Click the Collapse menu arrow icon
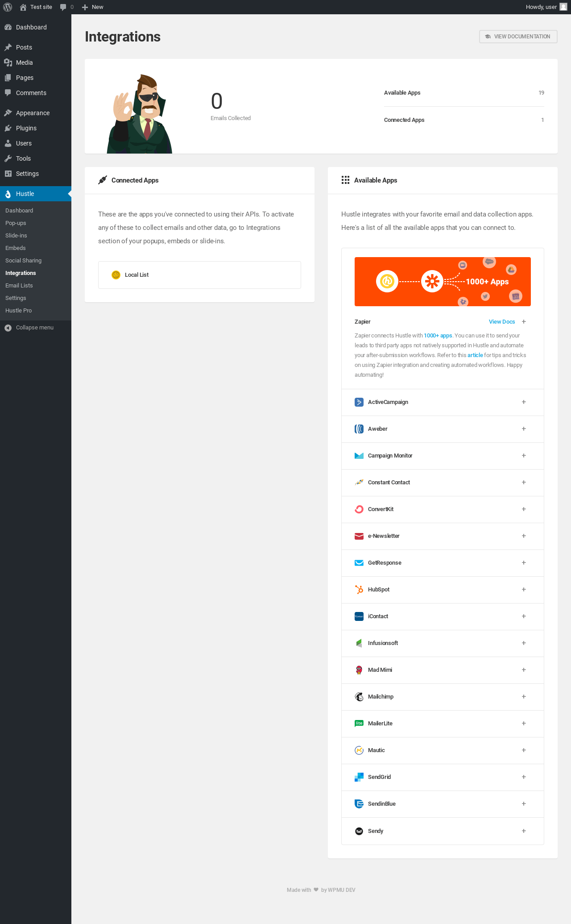This screenshot has width=571, height=924. click(8, 328)
